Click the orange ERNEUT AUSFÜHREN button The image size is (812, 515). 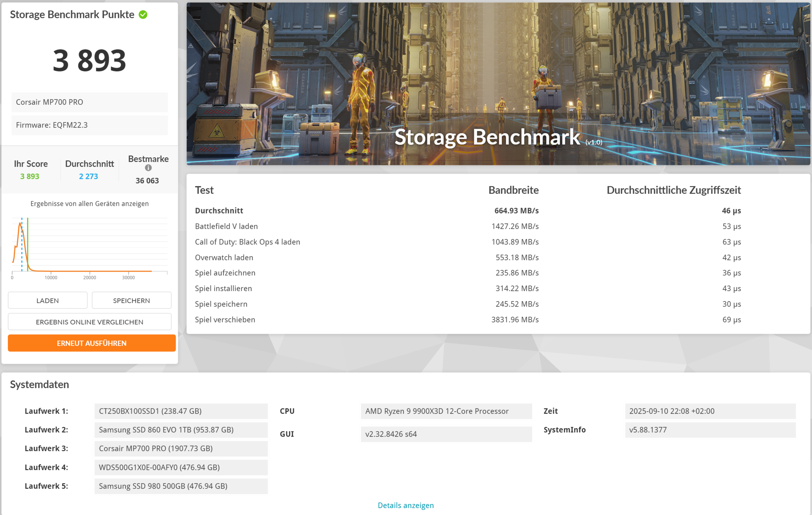tap(92, 343)
